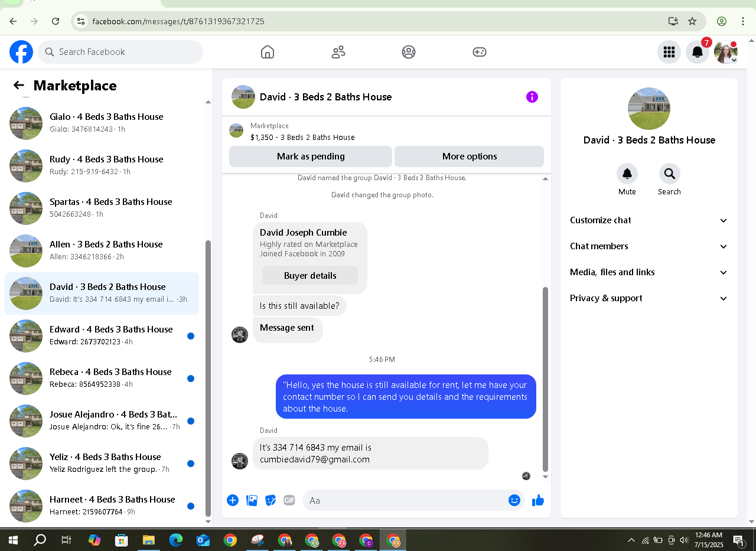Open File Explorer from taskbar
This screenshot has height=551, width=756.
pos(148,540)
